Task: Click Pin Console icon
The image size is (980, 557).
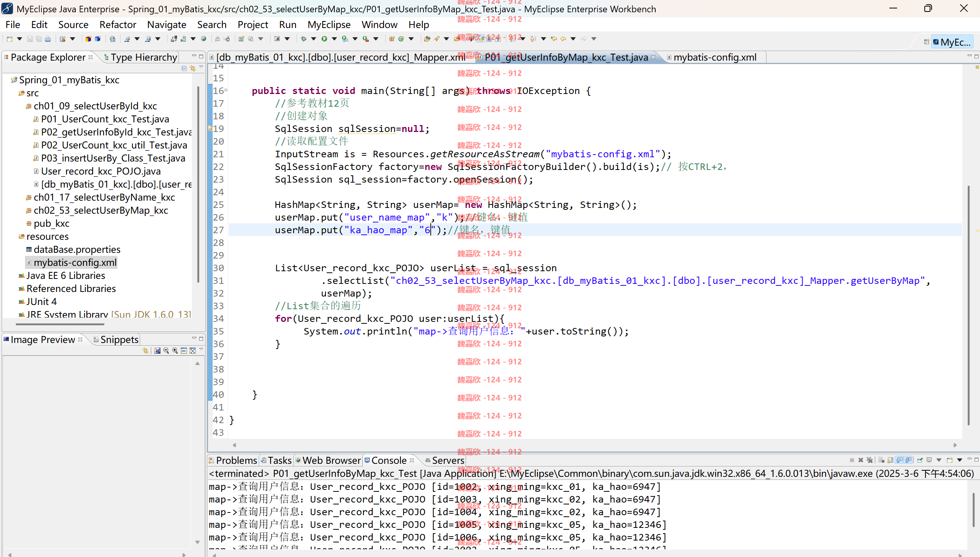Action: point(920,460)
